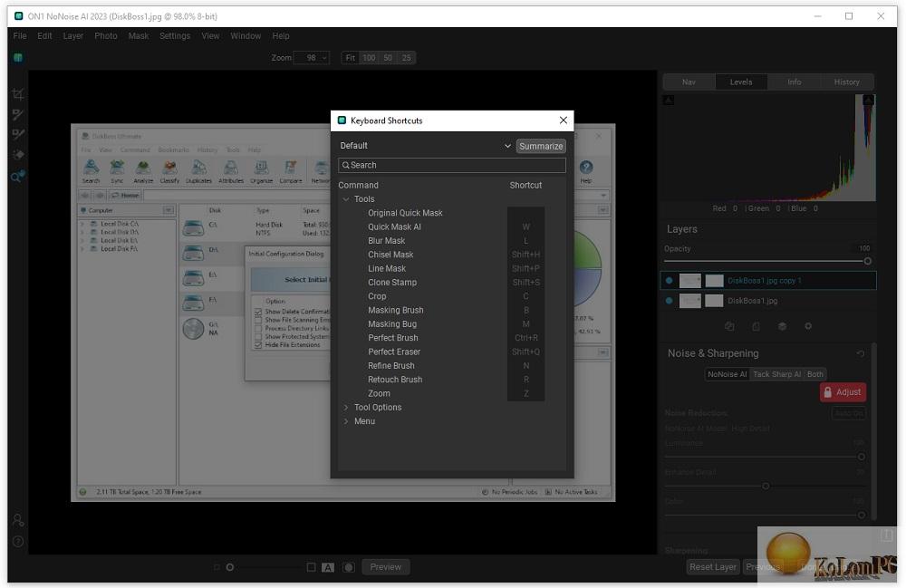Toggle the square view checkbox near Preview
Viewport: 906px width, 588px height.
click(x=311, y=567)
